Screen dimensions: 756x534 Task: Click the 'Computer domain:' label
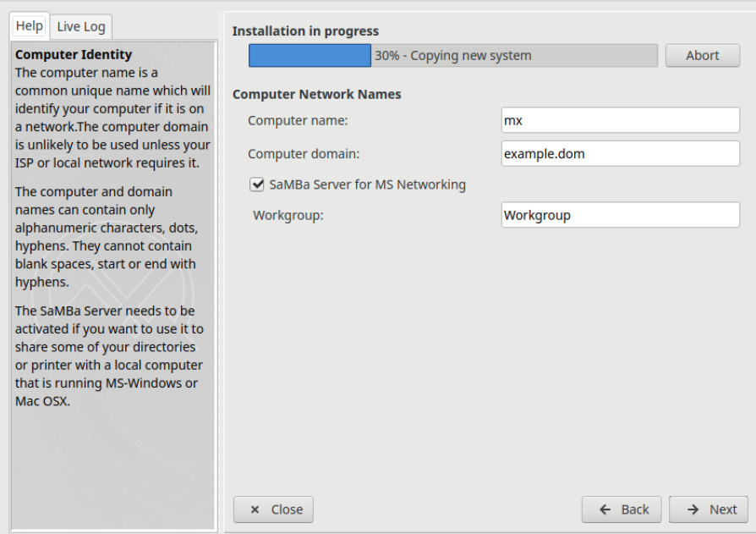(x=304, y=154)
